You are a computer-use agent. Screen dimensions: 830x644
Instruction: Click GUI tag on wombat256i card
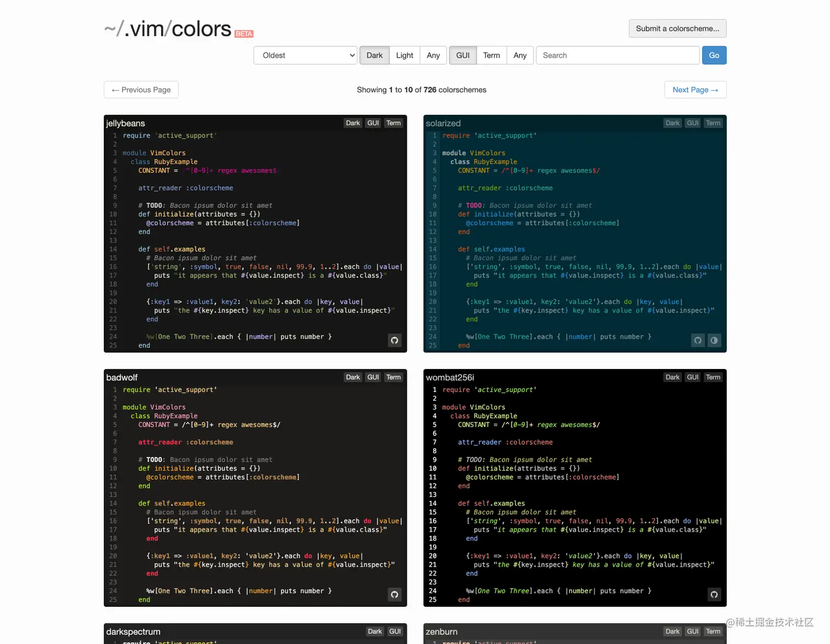pos(693,377)
